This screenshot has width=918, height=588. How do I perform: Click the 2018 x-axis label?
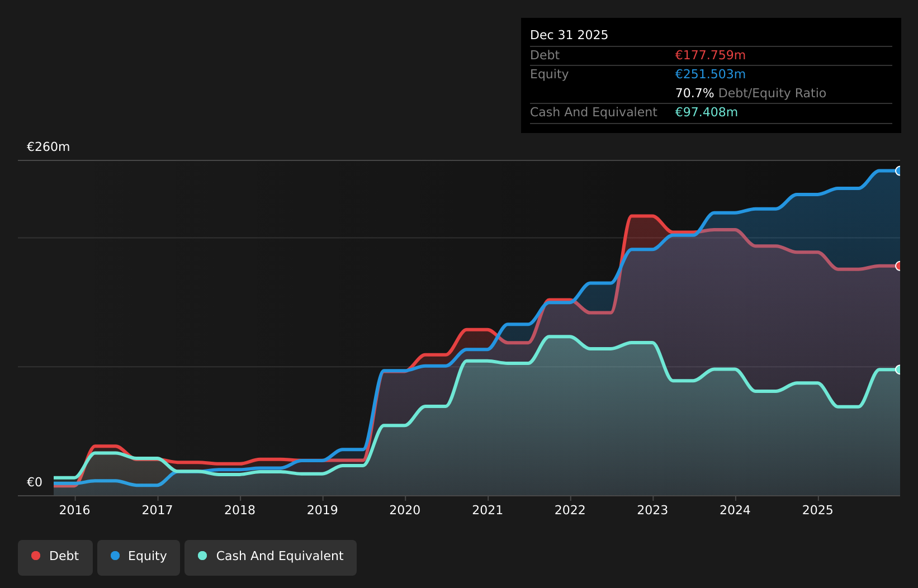click(x=240, y=510)
